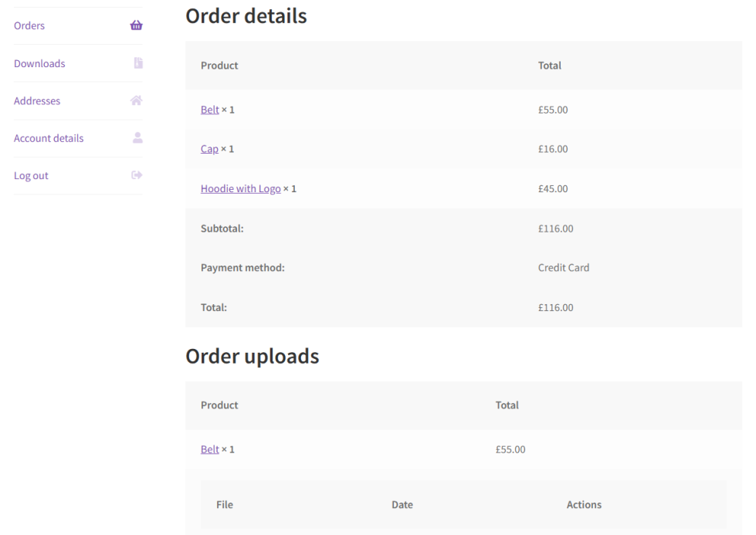Open the Hoodie with Logo link
This screenshot has height=535, width=756.
pyautogui.click(x=240, y=188)
